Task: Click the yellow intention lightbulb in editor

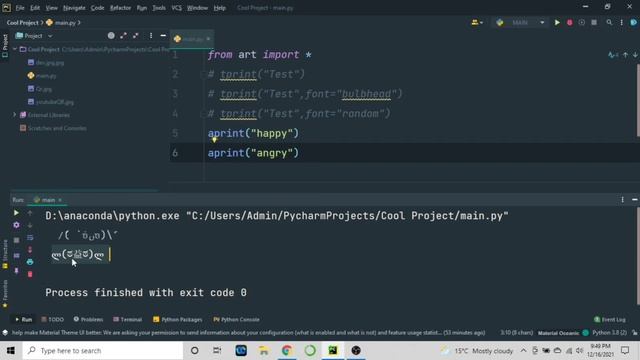Action: (214, 140)
